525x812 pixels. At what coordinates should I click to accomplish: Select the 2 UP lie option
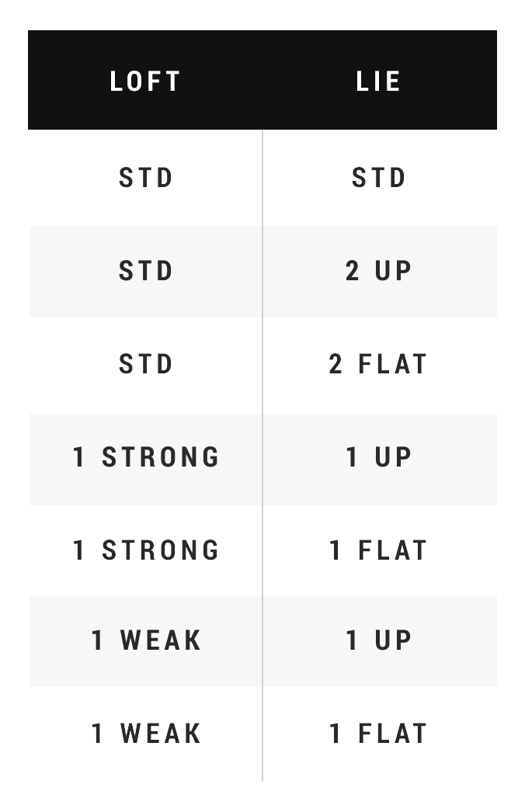tap(379, 271)
